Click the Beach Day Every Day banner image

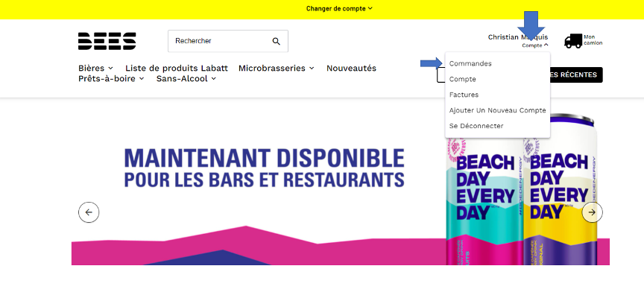[x=341, y=183]
